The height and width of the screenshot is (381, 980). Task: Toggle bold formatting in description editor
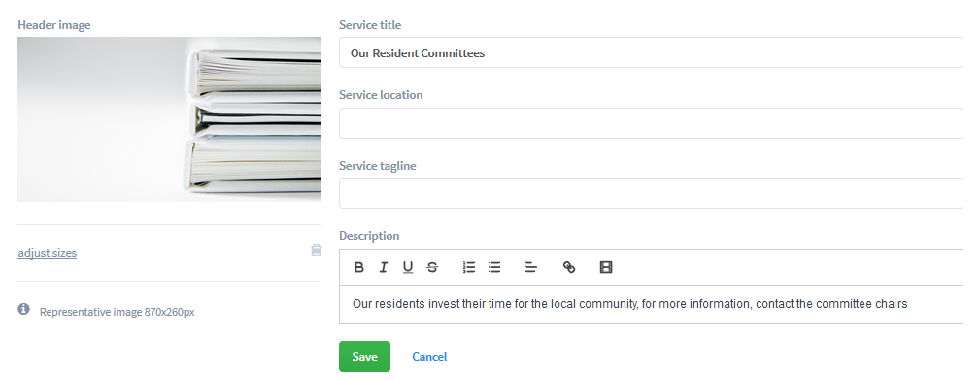tap(358, 267)
